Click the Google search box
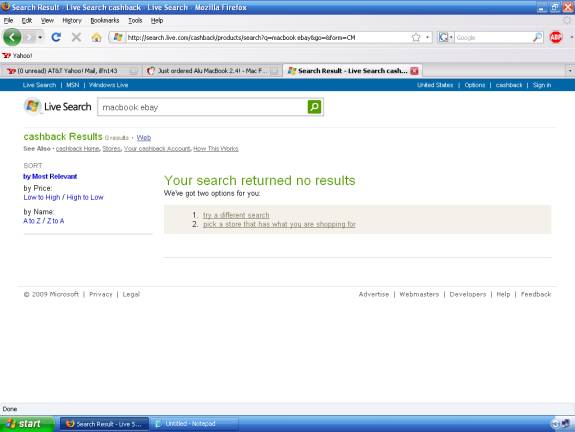Image resolution: width=575 pixels, height=432 pixels. pos(493,37)
